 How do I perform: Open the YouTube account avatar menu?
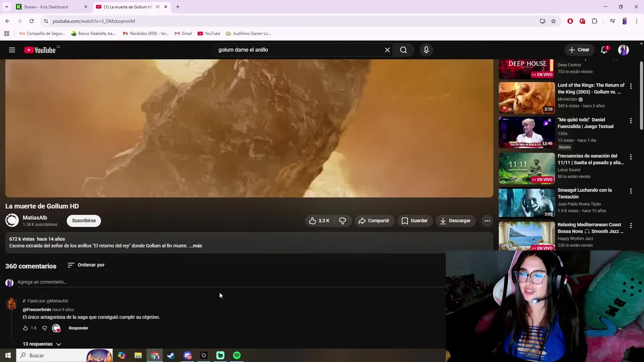623,50
